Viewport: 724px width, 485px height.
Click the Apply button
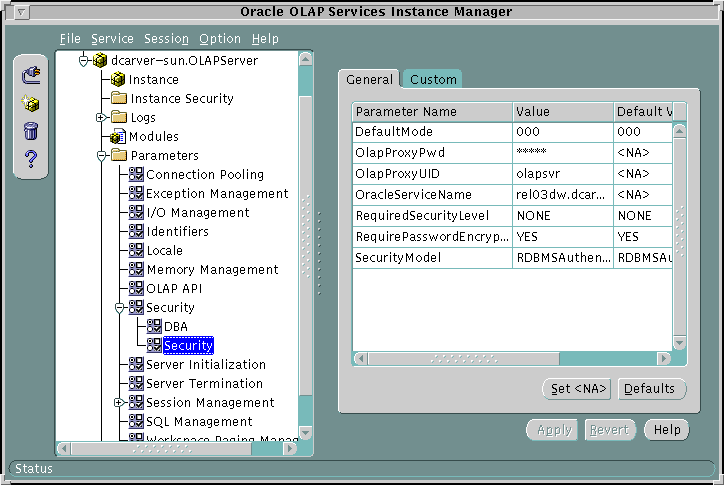pos(552,430)
